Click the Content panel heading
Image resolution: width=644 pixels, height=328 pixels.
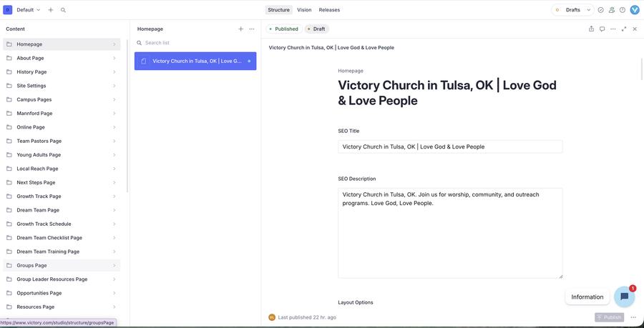pyautogui.click(x=15, y=29)
